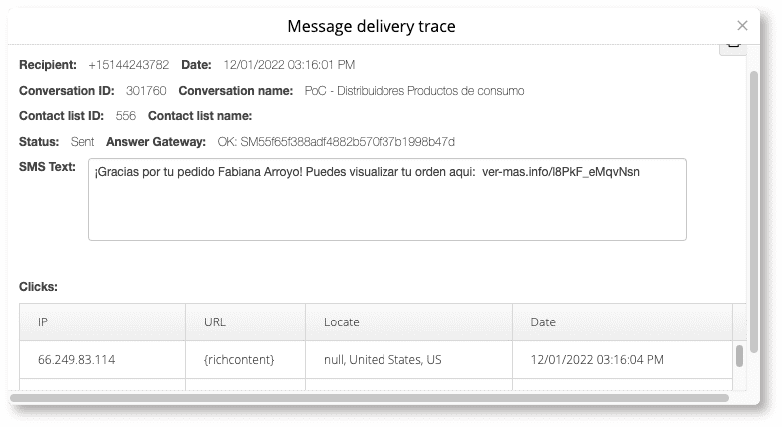
Task: Click the Conversation ID value 301760
Action: click(x=146, y=91)
